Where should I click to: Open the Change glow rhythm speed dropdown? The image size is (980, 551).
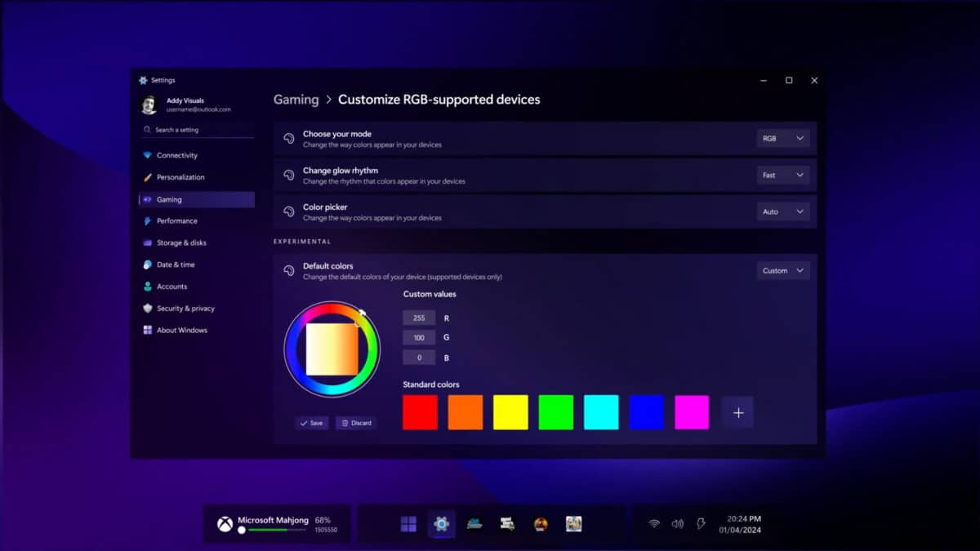click(x=782, y=175)
